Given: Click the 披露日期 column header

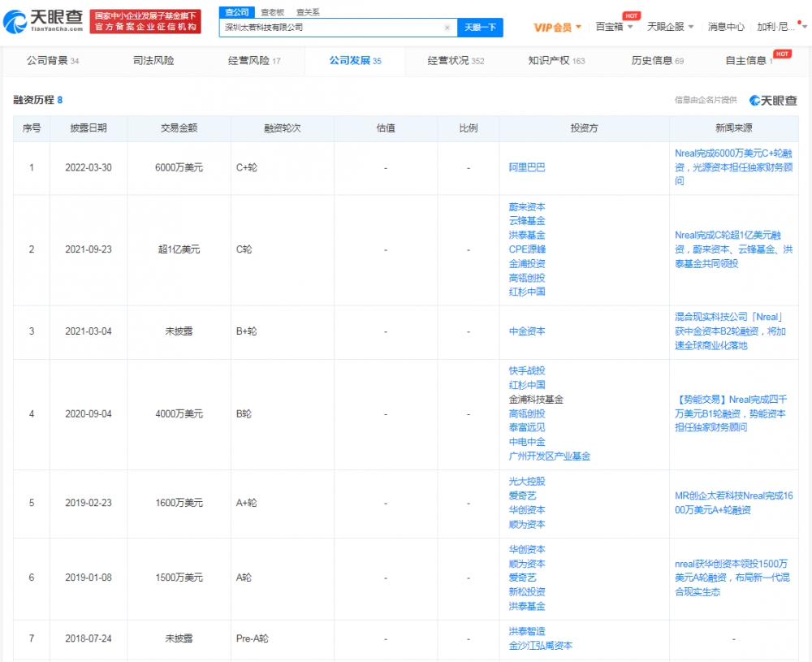Looking at the screenshot, I should [x=89, y=128].
